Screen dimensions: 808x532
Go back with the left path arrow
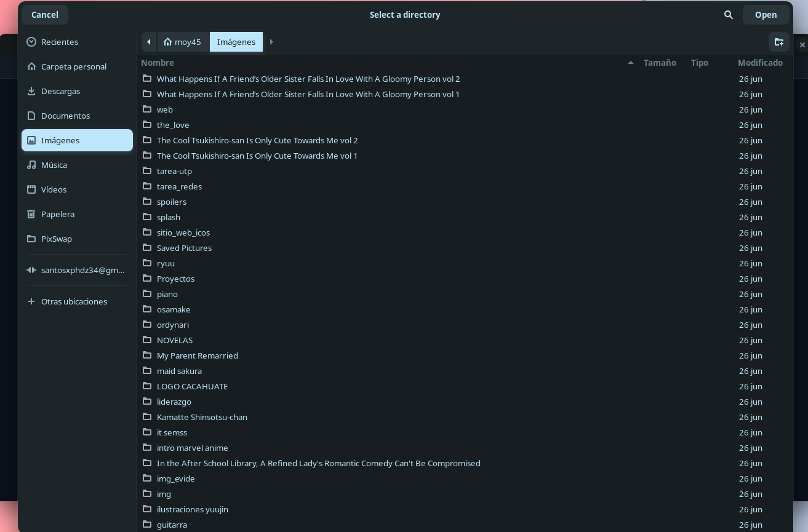click(x=149, y=42)
